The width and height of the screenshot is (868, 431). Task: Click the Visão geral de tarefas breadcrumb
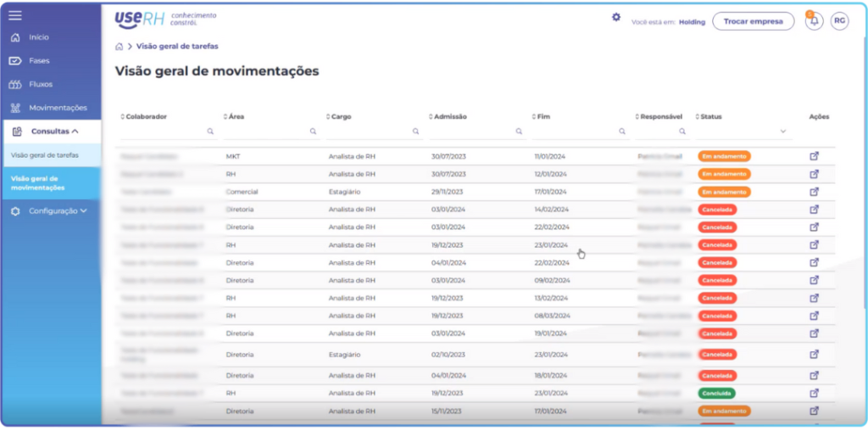click(177, 47)
